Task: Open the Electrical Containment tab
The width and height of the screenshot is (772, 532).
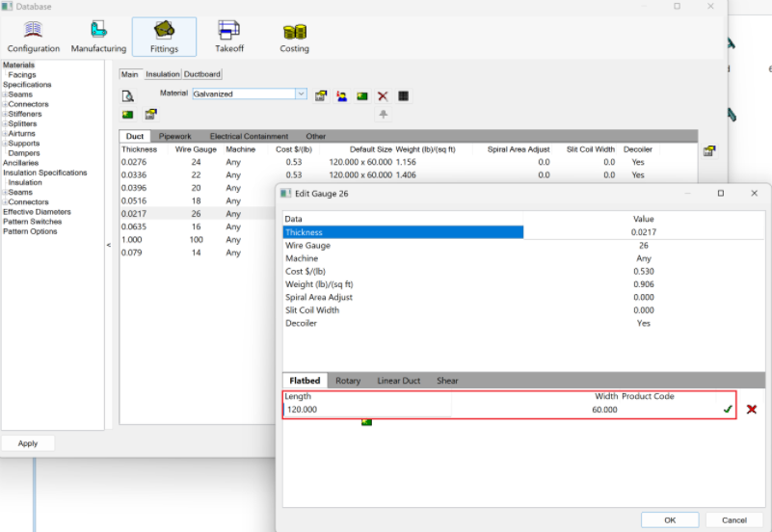Action: click(249, 136)
